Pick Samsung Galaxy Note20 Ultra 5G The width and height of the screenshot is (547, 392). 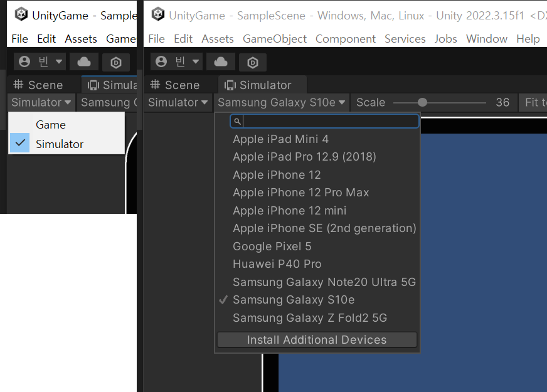317,282
